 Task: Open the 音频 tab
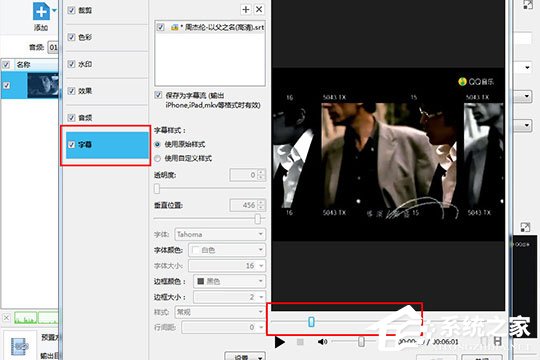[x=107, y=118]
